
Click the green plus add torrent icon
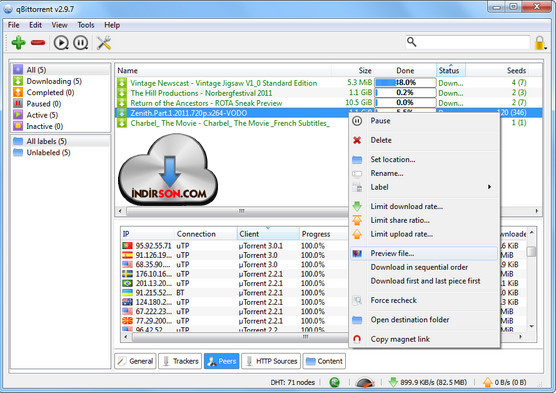18,43
